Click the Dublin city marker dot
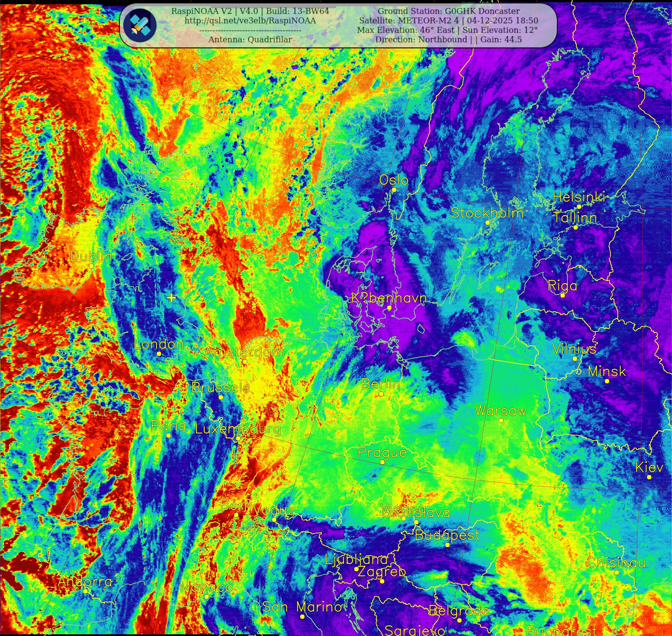 pos(91,266)
